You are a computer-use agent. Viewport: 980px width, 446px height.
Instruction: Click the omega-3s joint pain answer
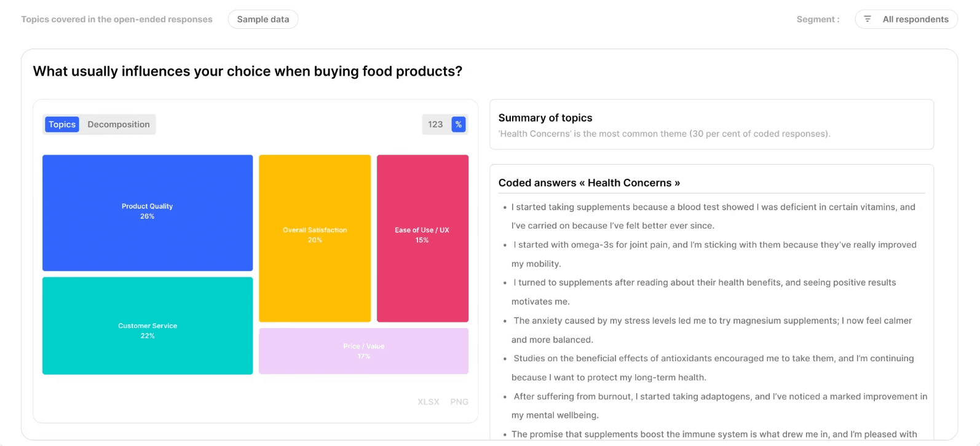714,254
